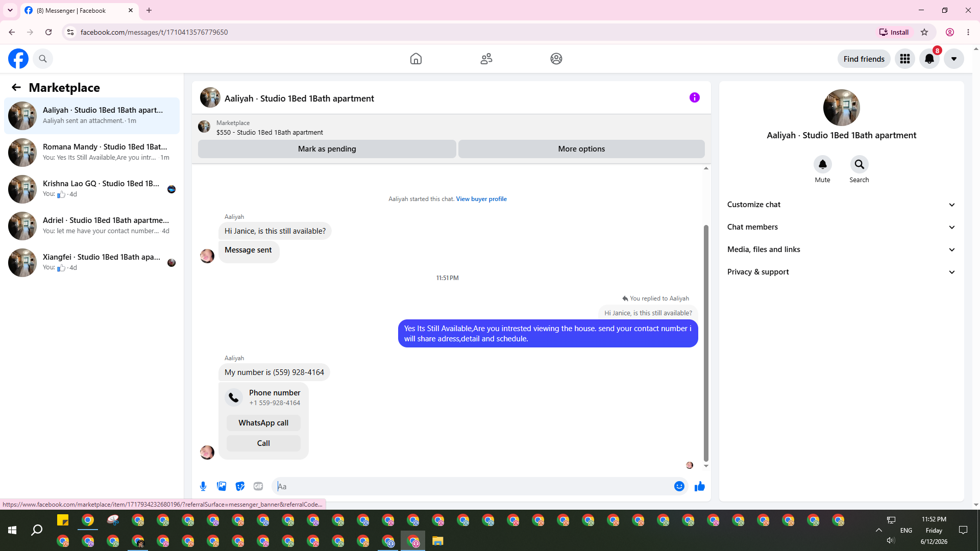Open Windows taskbar search
The width and height of the screenshot is (980, 551).
point(37,530)
